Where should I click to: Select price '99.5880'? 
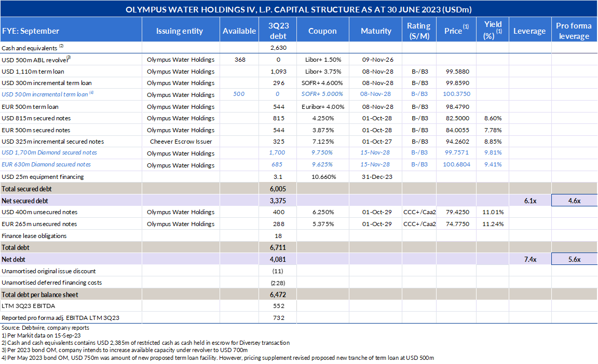[x=457, y=71]
